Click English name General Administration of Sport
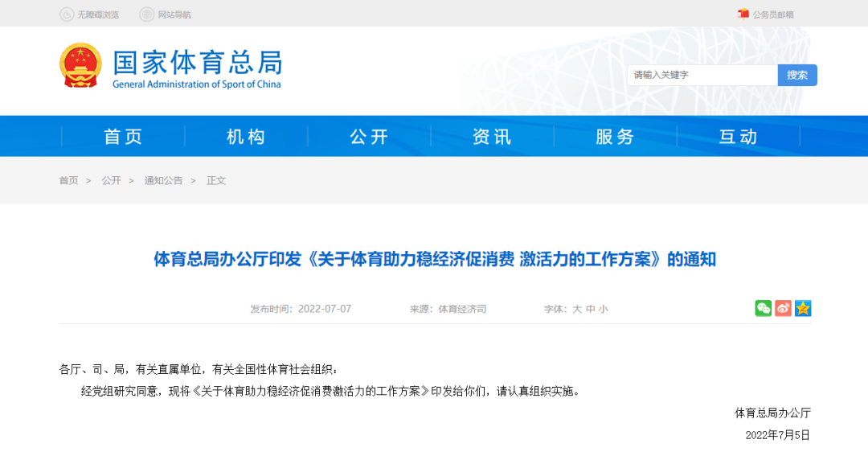 point(197,84)
